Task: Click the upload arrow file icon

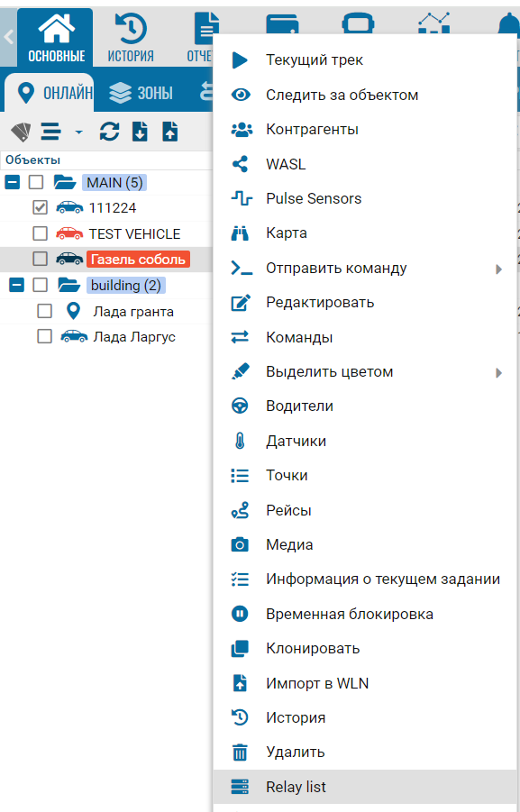Action: click(x=170, y=132)
